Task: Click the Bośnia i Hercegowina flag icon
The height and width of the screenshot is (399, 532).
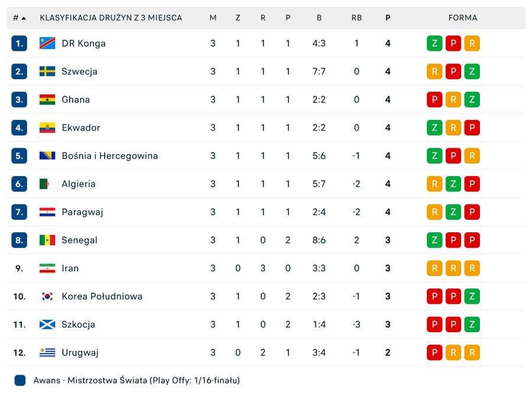Action: (47, 155)
